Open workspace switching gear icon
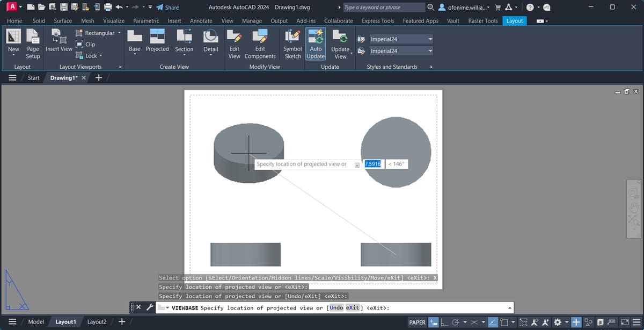 coord(558,322)
